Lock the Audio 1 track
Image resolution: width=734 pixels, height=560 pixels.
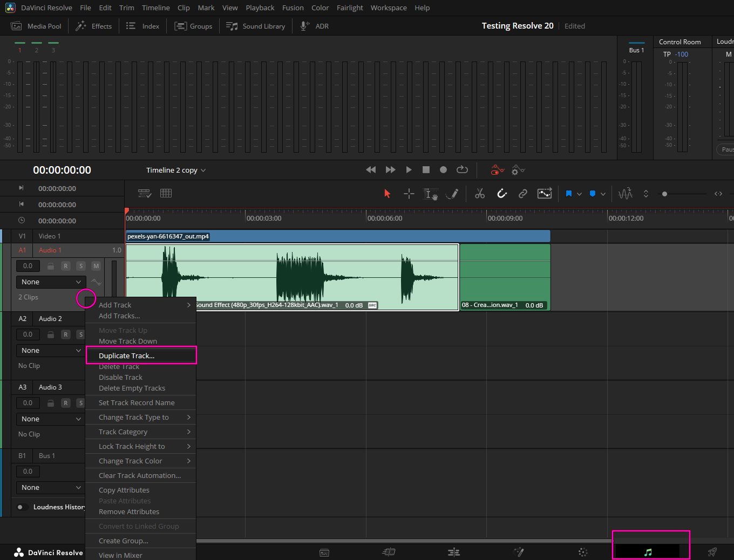click(50, 266)
